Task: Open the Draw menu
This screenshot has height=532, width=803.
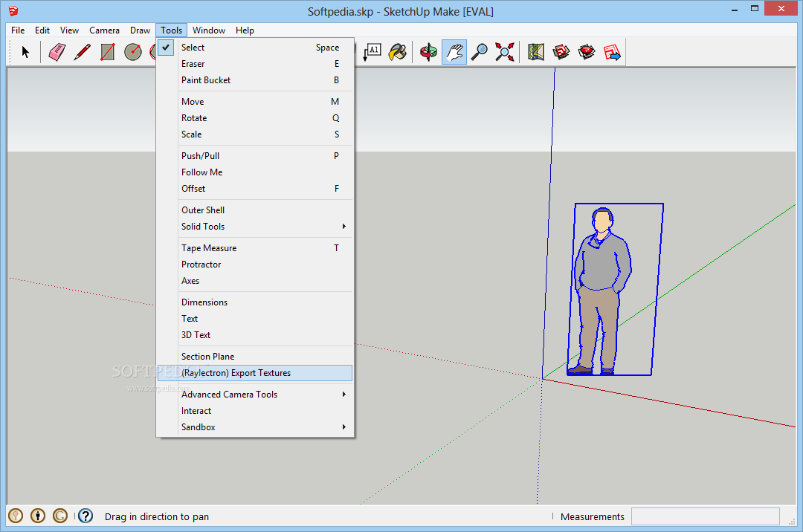Action: [x=140, y=30]
